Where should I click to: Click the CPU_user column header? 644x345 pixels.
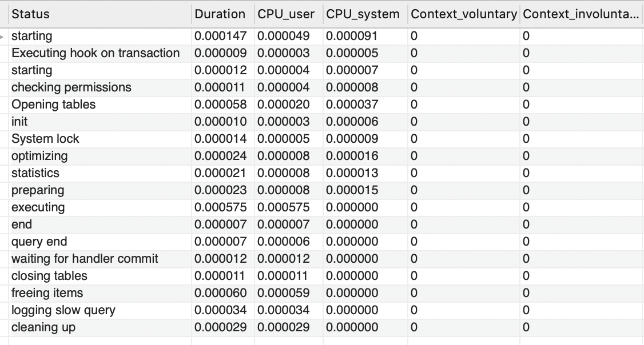click(x=286, y=14)
